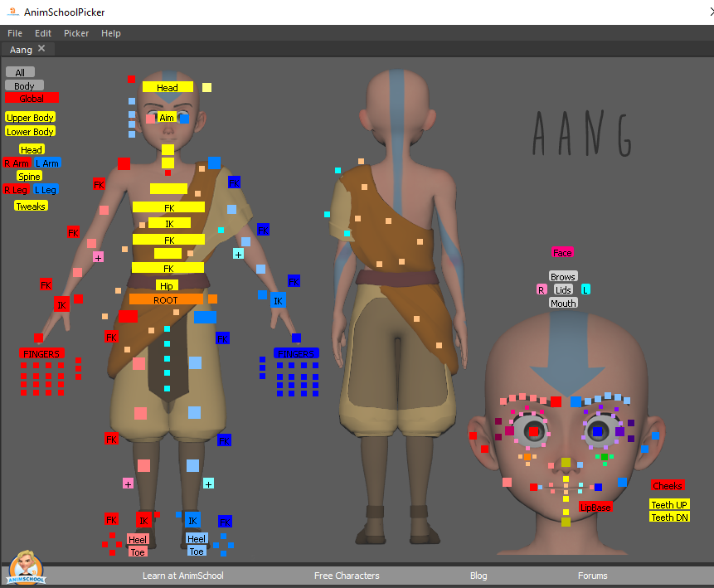Click cyan plus control near left knee
Screen dimensions: 714x588
[208, 484]
